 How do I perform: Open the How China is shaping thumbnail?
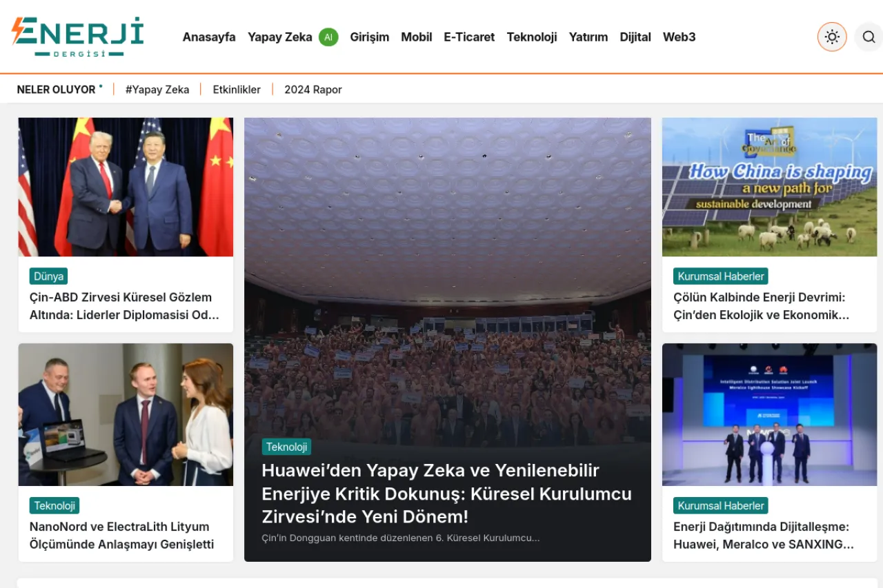coord(769,187)
